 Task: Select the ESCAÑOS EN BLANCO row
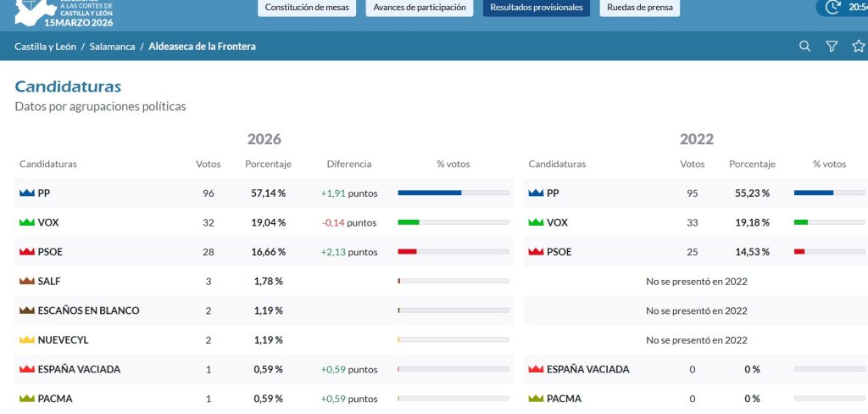[x=264, y=310]
